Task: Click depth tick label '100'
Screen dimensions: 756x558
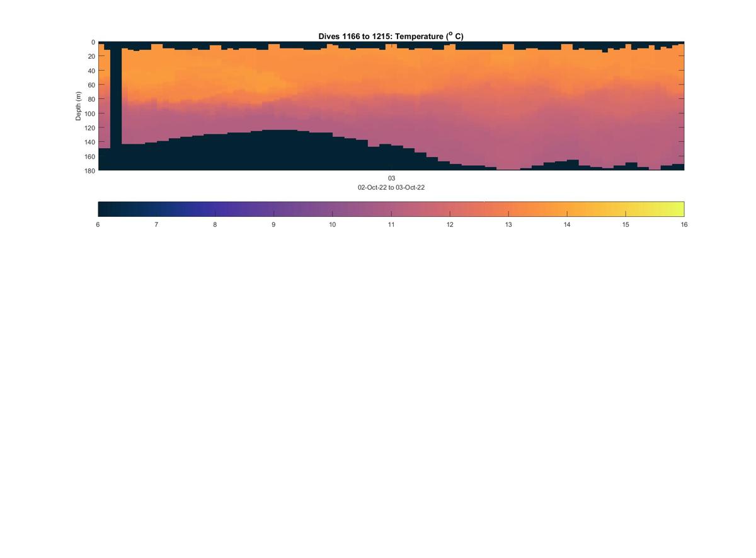Action: tap(89, 113)
